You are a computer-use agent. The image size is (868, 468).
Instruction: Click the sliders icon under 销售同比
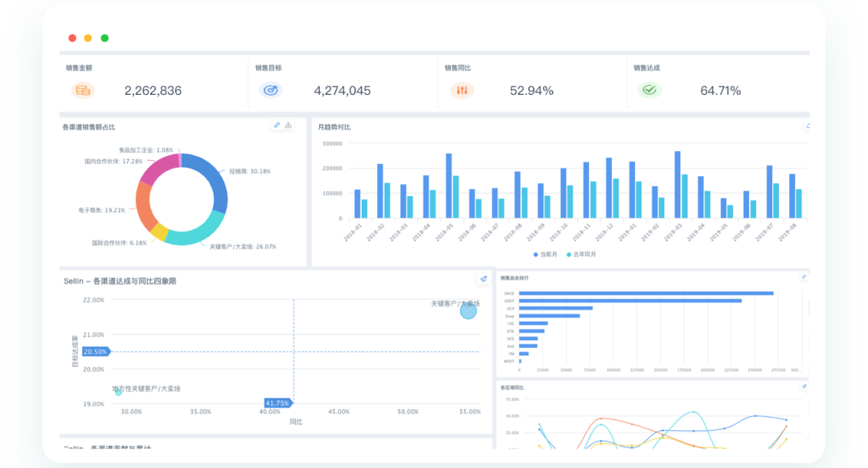point(461,91)
